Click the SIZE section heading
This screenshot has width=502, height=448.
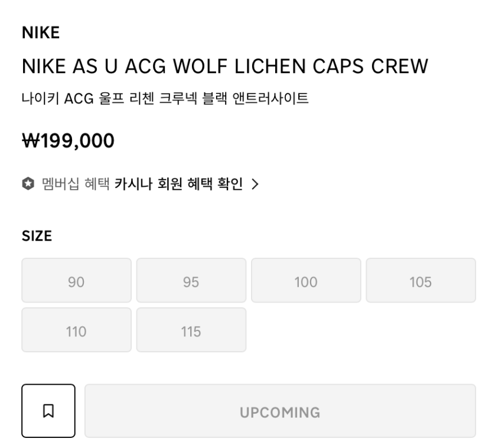(x=37, y=237)
